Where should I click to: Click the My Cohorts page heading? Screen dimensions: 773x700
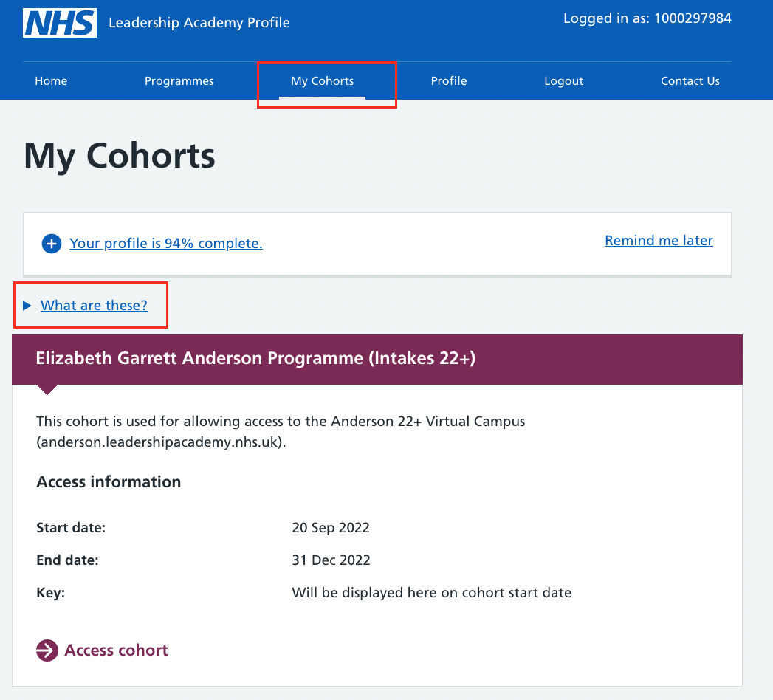120,156
